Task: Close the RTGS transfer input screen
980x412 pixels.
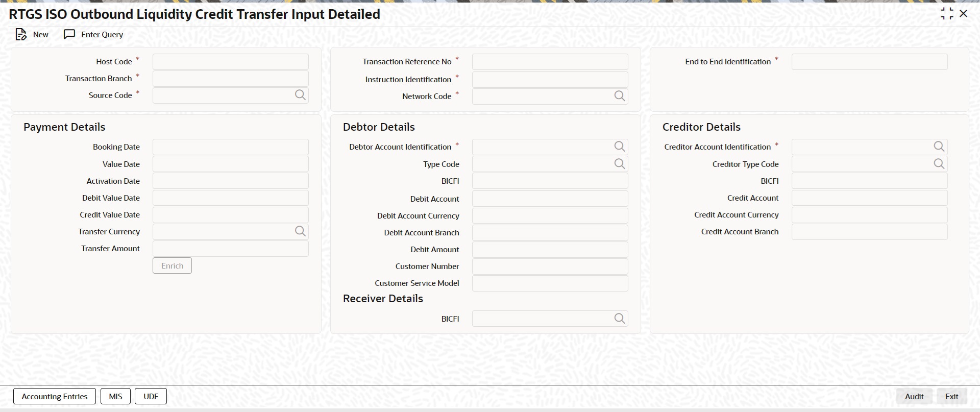Action: point(964,14)
